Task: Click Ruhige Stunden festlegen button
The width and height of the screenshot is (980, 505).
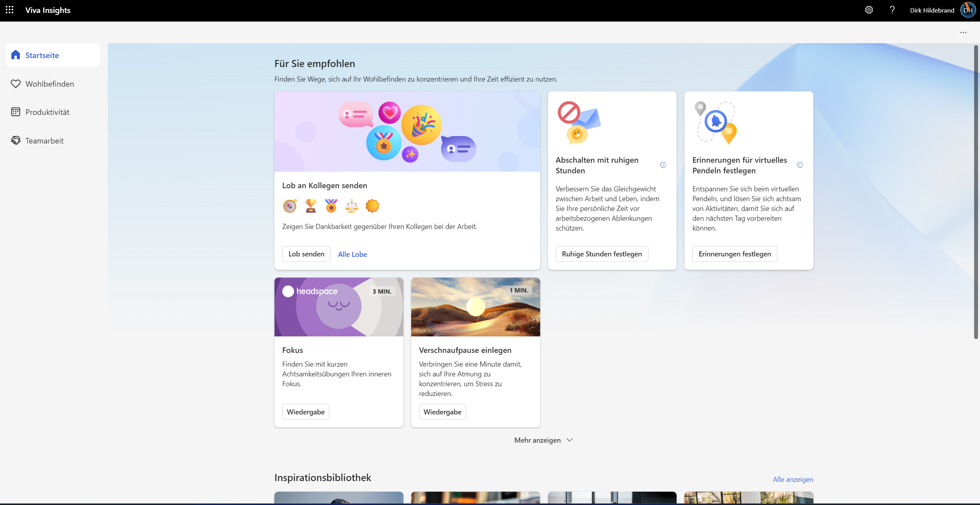Action: pyautogui.click(x=601, y=254)
